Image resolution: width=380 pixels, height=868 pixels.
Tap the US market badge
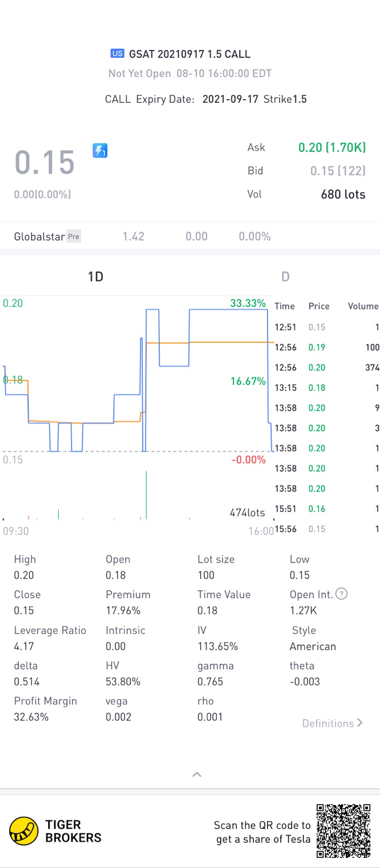(118, 54)
